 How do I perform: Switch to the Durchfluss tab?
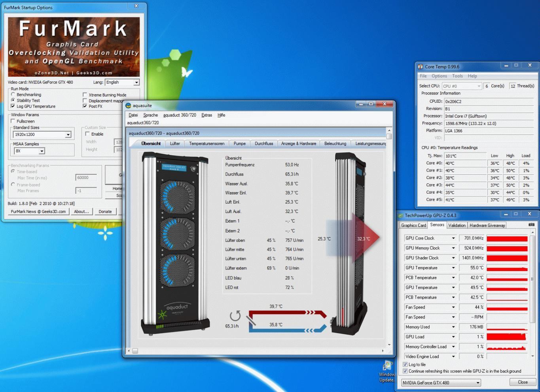coord(264,143)
